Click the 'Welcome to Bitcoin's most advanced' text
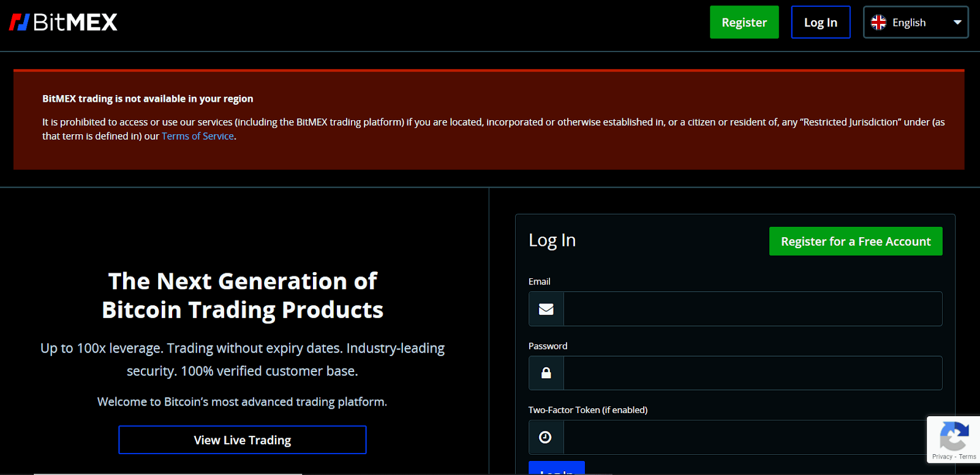The height and width of the screenshot is (475, 980). click(x=243, y=402)
